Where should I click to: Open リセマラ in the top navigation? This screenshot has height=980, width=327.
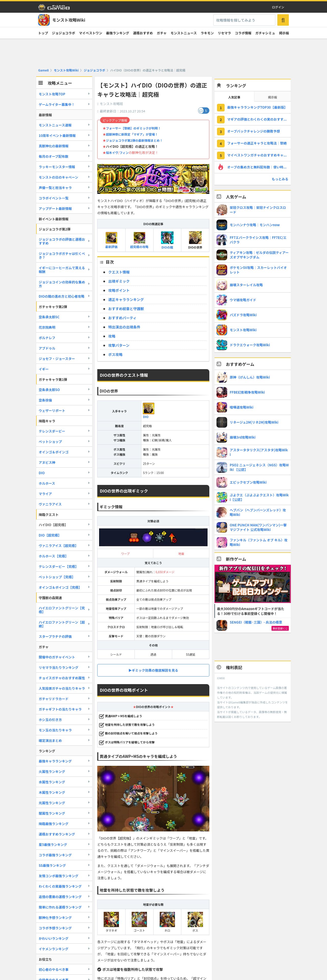[224, 33]
